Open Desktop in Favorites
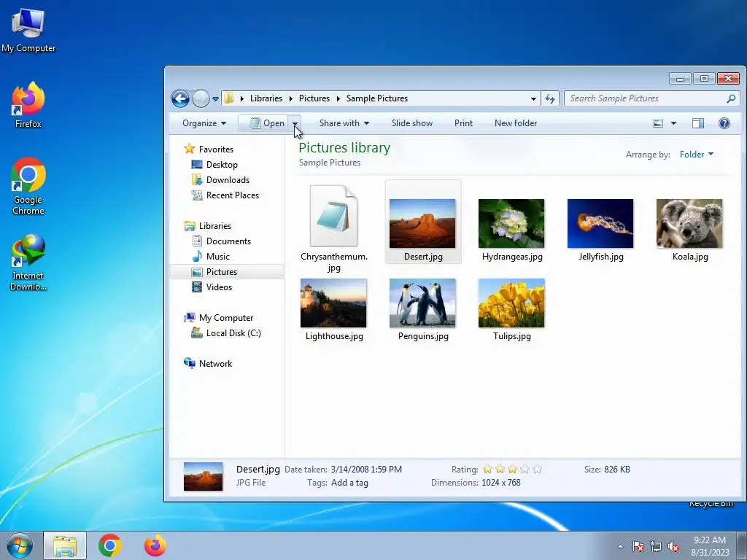The image size is (747, 560). (x=222, y=164)
